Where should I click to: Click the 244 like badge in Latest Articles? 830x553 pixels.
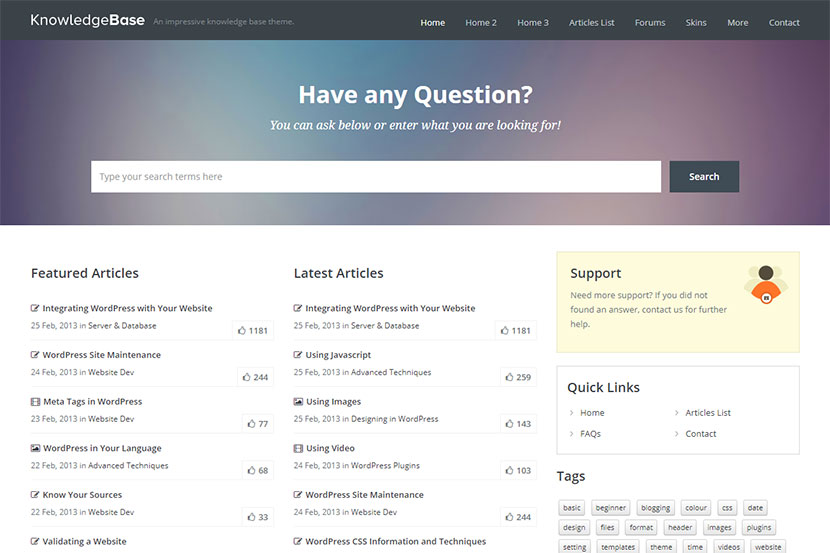(x=518, y=517)
